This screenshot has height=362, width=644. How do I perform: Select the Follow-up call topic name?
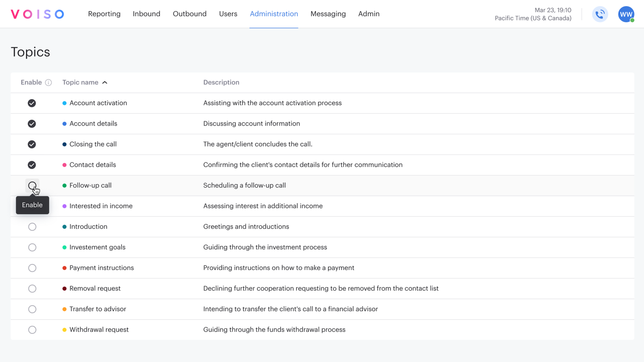pos(91,186)
